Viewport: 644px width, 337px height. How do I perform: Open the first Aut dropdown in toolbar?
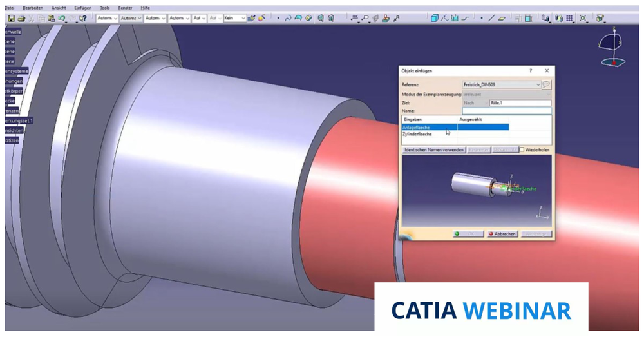click(199, 19)
